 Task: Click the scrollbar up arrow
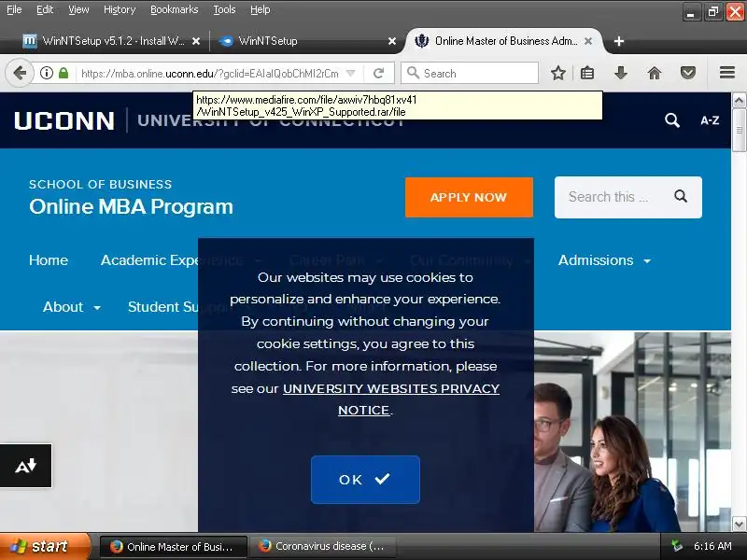tap(739, 100)
